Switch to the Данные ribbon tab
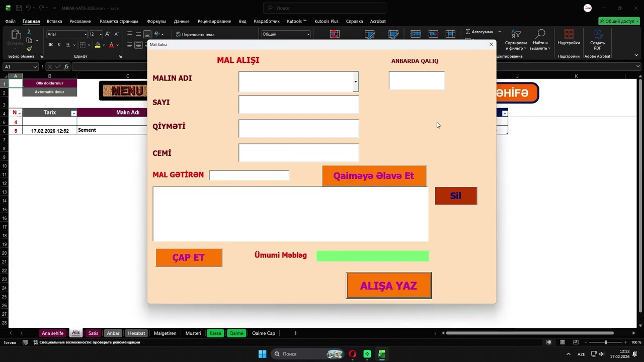Image resolution: width=644 pixels, height=362 pixels. tap(182, 21)
